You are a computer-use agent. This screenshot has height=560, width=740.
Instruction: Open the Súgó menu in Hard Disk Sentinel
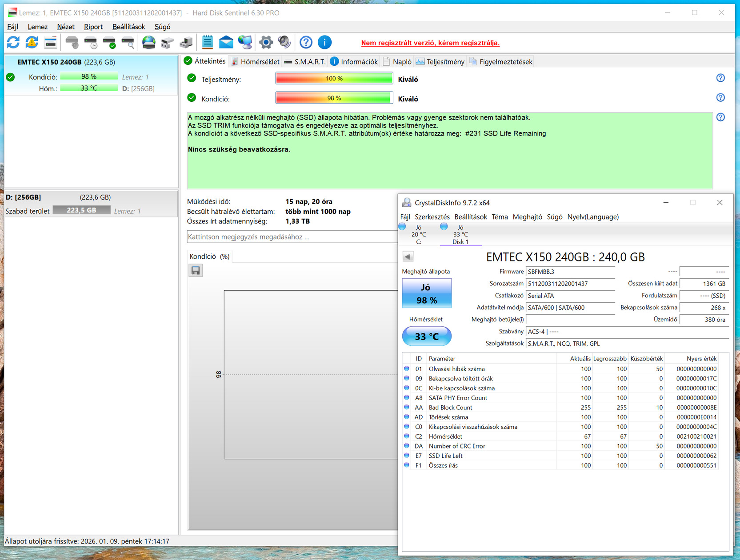click(x=162, y=27)
